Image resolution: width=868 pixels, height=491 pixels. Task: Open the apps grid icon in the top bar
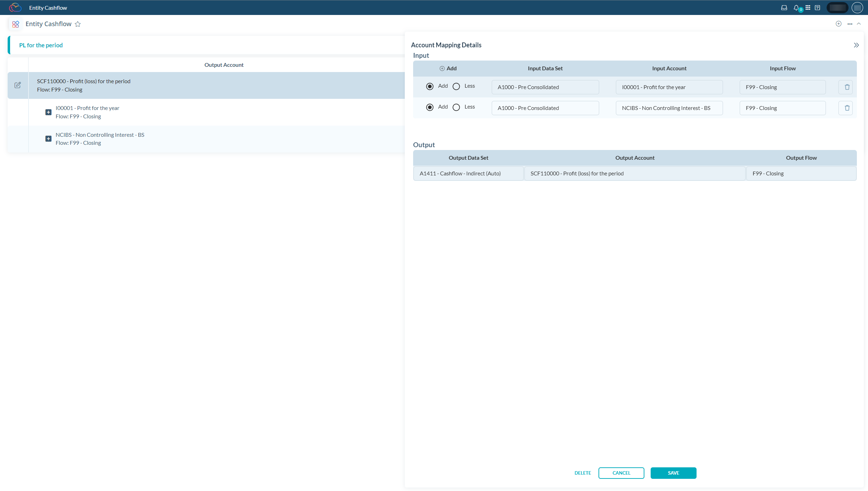pos(807,7)
